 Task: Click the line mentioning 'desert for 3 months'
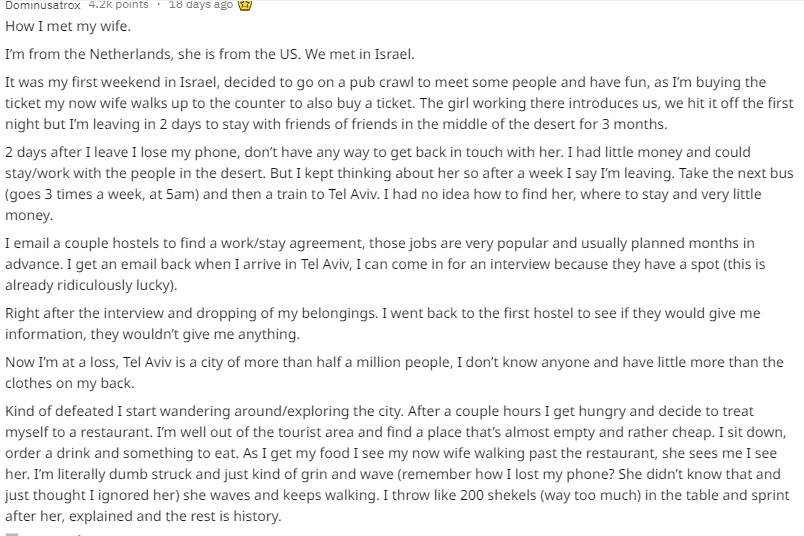point(336,124)
